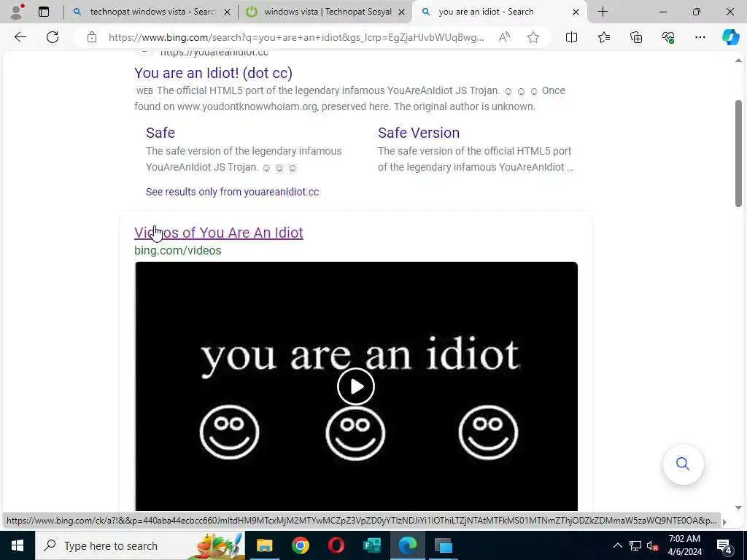The image size is (747, 560).
Task: Refresh the current page
Action: [x=53, y=37]
